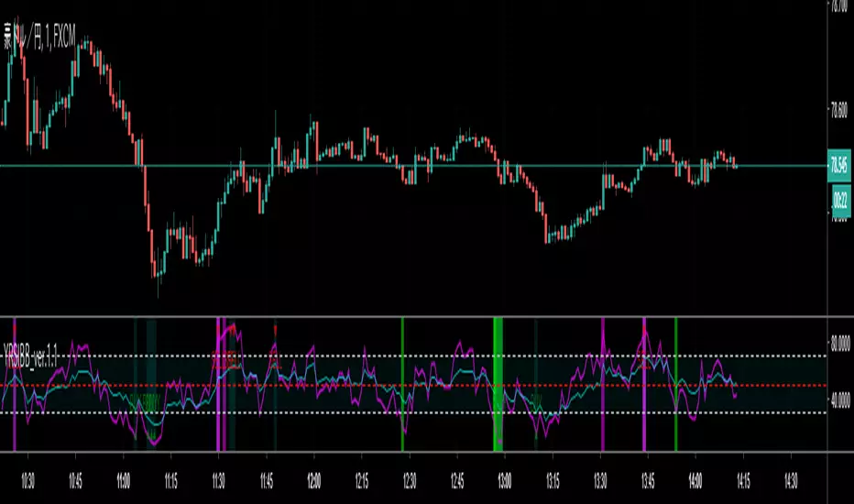This screenshot has width=854, height=504.
Task: Click the 11:00 time axis label
Action: click(123, 481)
